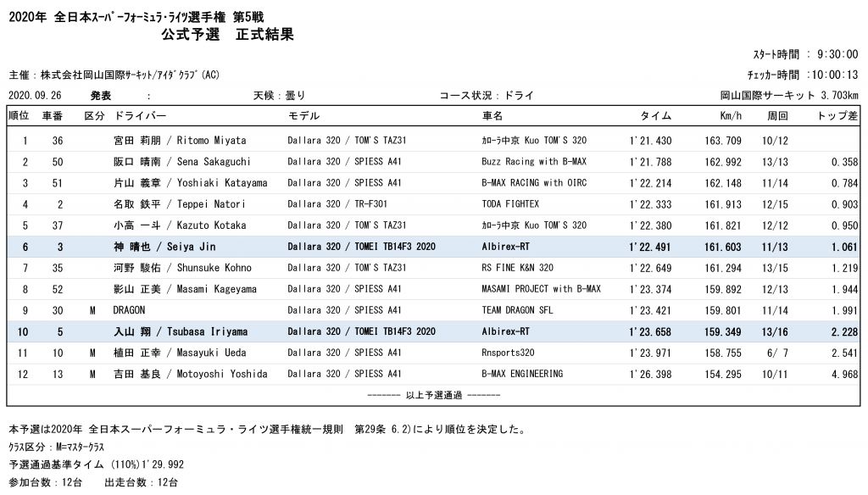Viewport: 868px width, 495px height.
Task: Click driver Masayuki Ueda
Action: click(x=180, y=353)
